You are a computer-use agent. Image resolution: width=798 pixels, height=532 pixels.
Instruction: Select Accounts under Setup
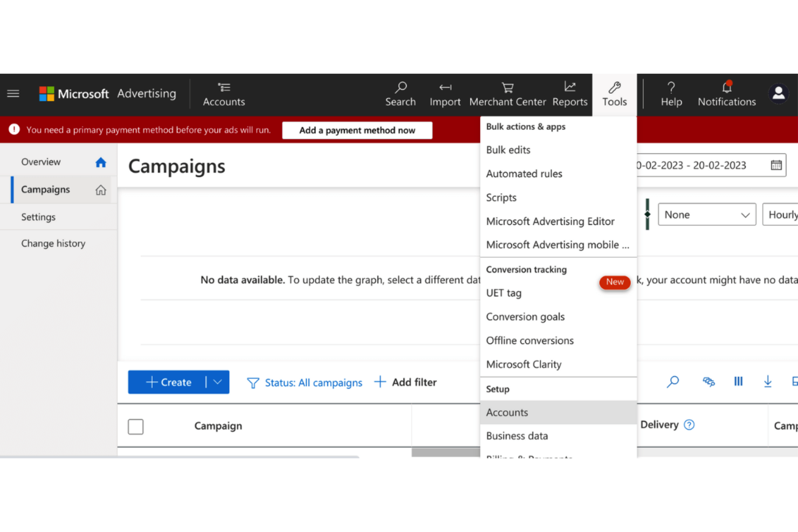pyautogui.click(x=558, y=412)
